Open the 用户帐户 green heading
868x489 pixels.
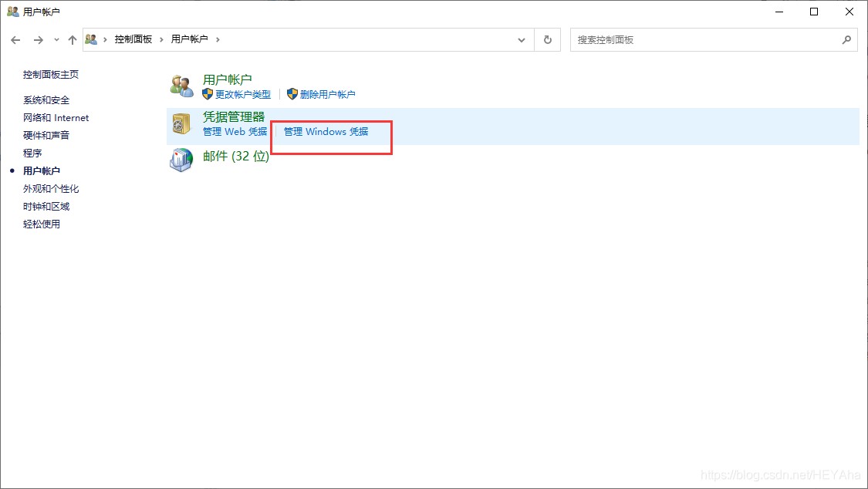point(227,79)
